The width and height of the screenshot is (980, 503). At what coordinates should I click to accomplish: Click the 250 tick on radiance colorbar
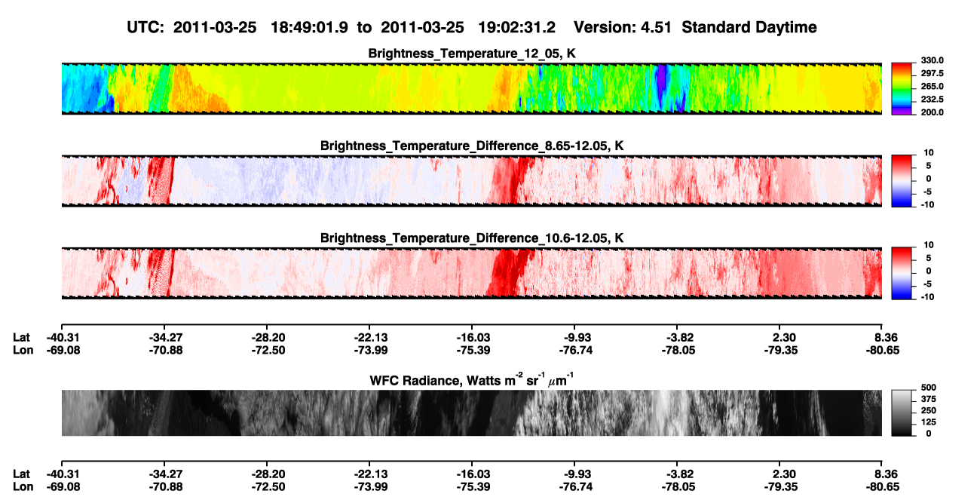point(929,411)
